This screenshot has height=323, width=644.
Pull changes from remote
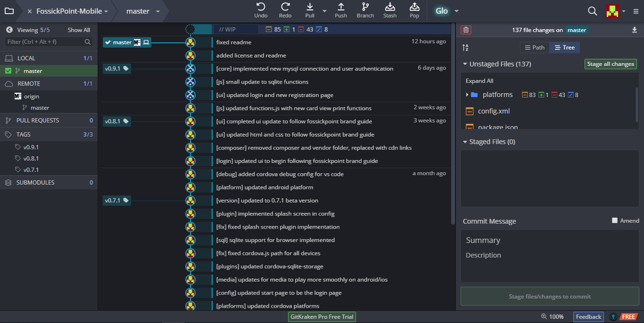[310, 11]
